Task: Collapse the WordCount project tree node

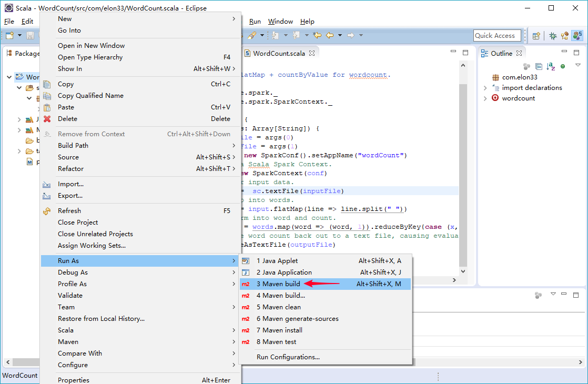Action: [x=9, y=77]
